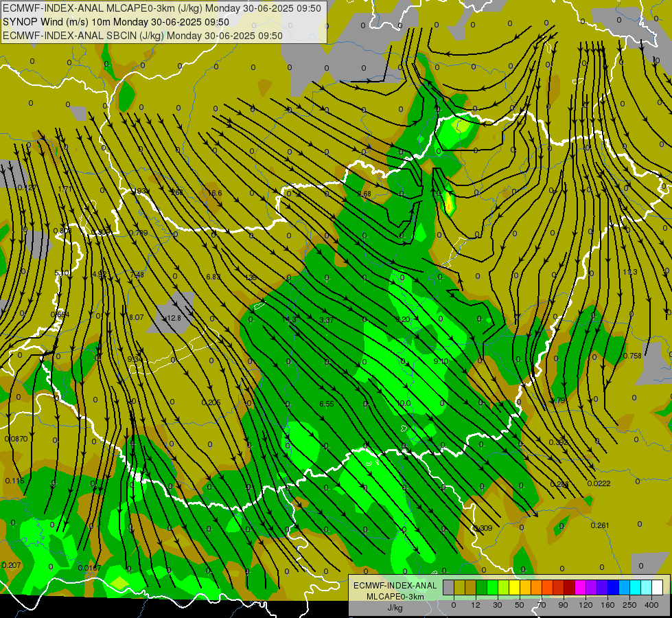Select the gray legend color swatch

[x=448, y=587]
